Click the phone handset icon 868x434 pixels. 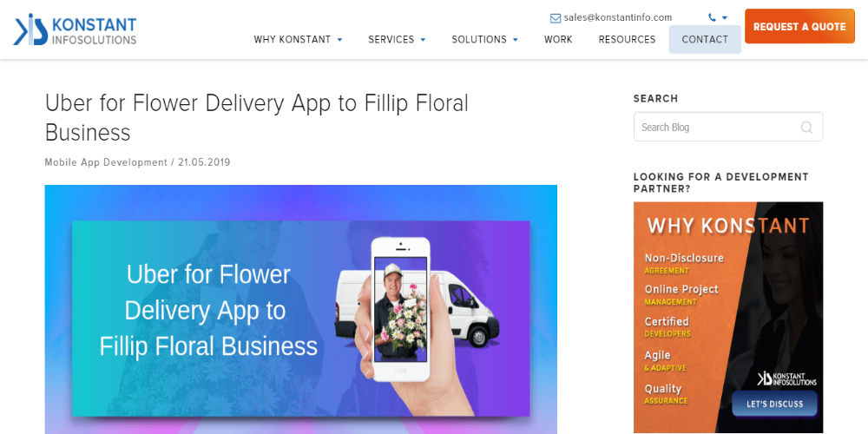(x=712, y=17)
